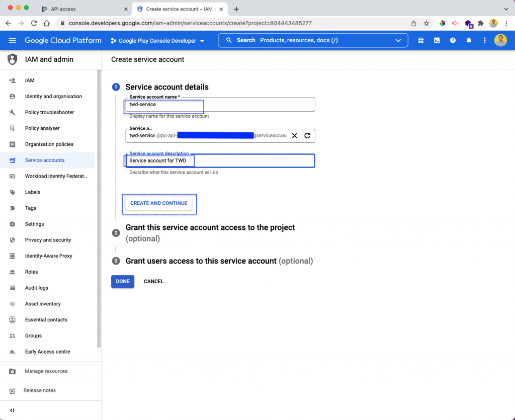The image size is (515, 420).
Task: Click the Roles hat icon
Action: [12, 272]
